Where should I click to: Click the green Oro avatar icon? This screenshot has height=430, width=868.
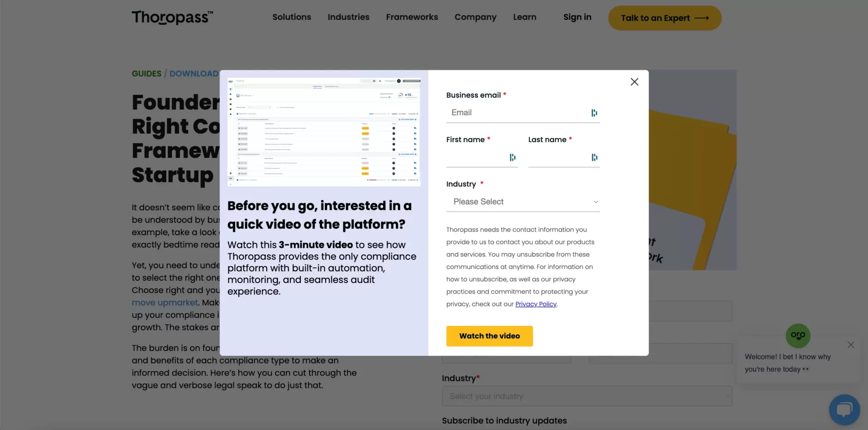point(798,335)
